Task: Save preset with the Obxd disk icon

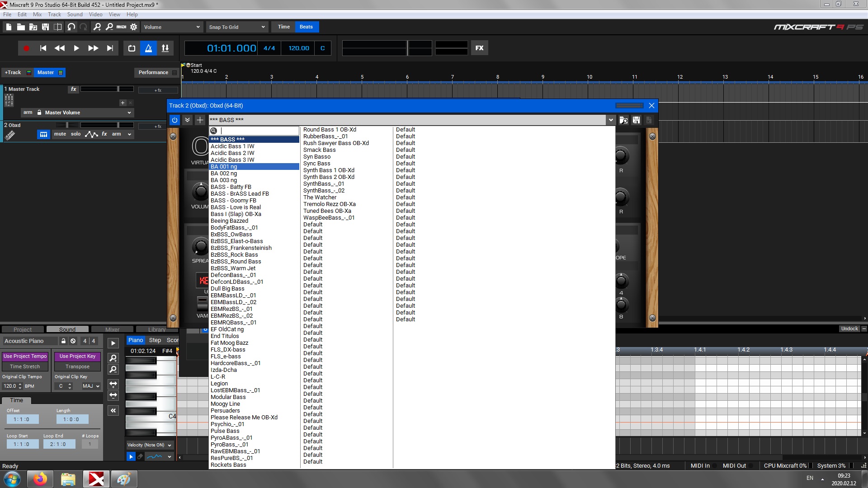Action: tap(636, 120)
